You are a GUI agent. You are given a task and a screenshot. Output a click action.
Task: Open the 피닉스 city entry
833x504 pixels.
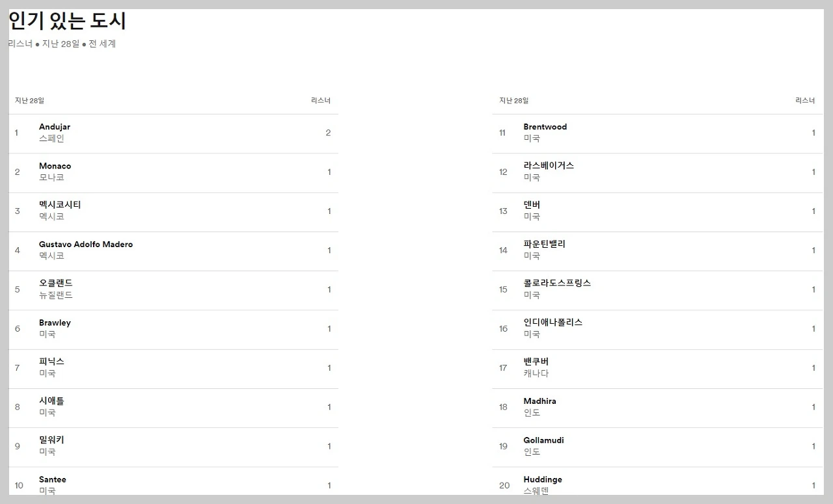point(52,362)
